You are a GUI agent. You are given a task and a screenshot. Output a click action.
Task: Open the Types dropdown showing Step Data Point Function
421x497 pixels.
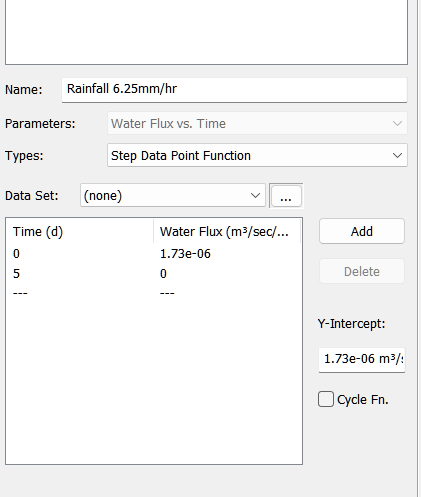[x=257, y=155]
